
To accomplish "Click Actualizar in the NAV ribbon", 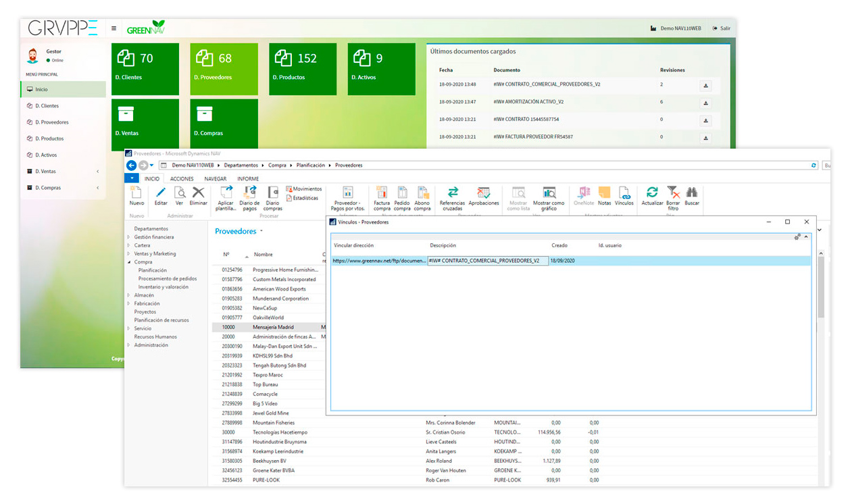I will [652, 197].
